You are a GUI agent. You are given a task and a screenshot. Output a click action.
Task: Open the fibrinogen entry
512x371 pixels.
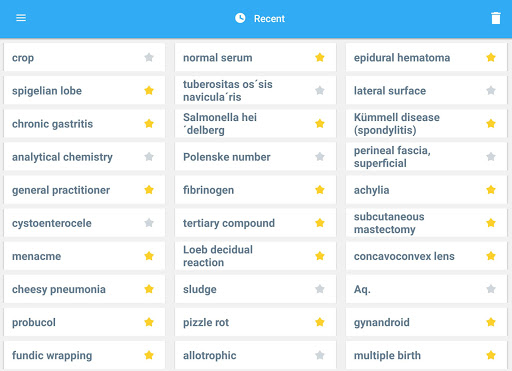coord(255,190)
